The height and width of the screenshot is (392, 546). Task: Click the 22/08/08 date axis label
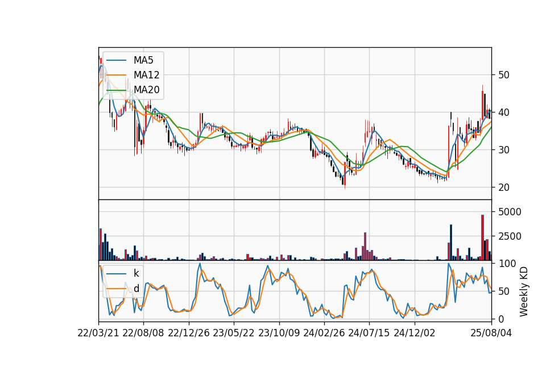coord(143,333)
